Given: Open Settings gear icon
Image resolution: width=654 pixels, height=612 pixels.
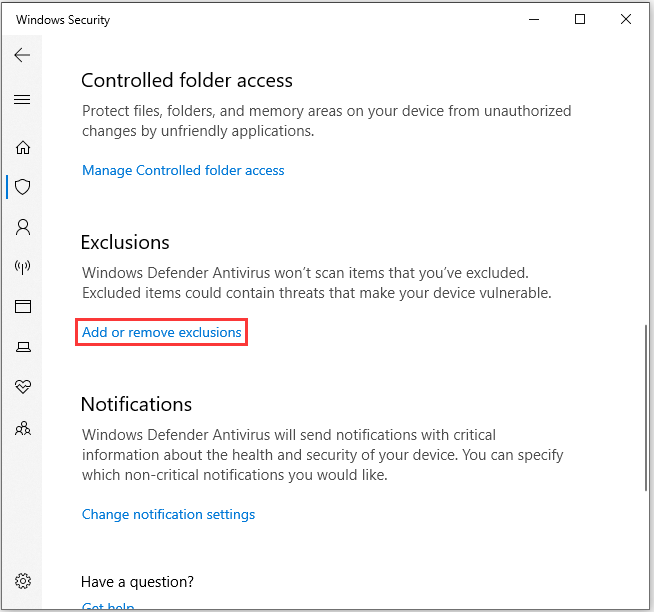Looking at the screenshot, I should coord(23,581).
